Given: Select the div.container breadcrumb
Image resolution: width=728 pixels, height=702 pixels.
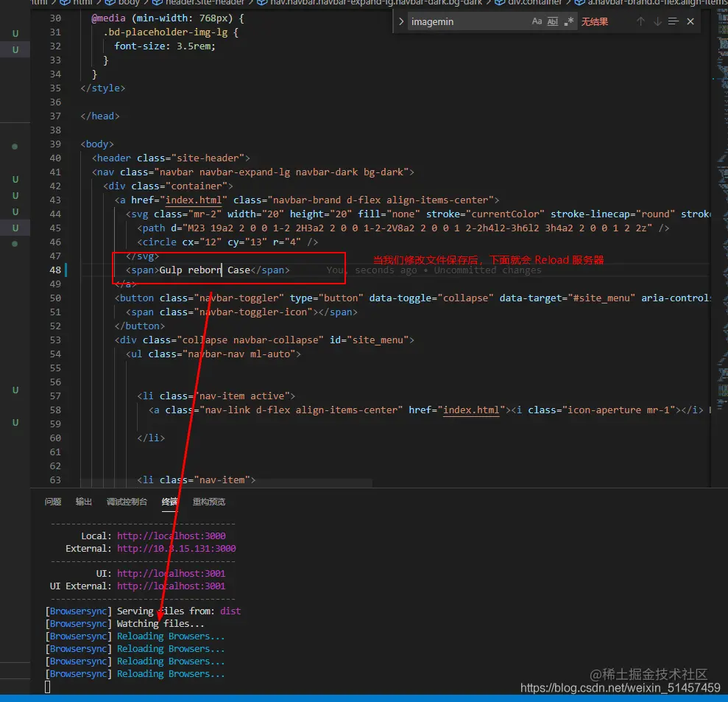Looking at the screenshot, I should (529, 3).
